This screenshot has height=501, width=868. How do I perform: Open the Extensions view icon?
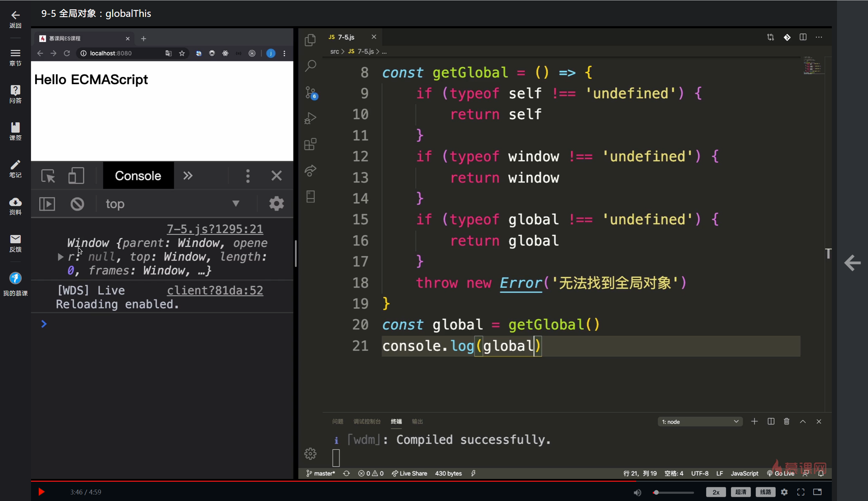(x=310, y=144)
